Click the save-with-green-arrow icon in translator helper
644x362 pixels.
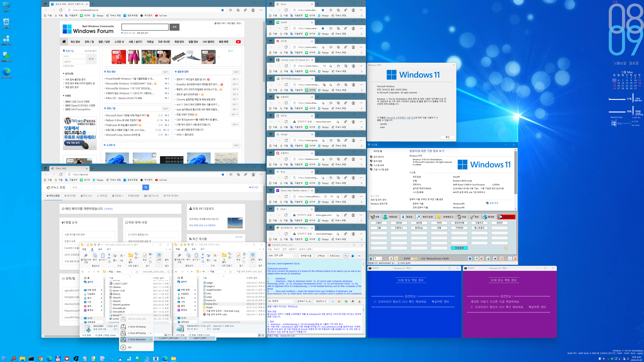click(346, 301)
